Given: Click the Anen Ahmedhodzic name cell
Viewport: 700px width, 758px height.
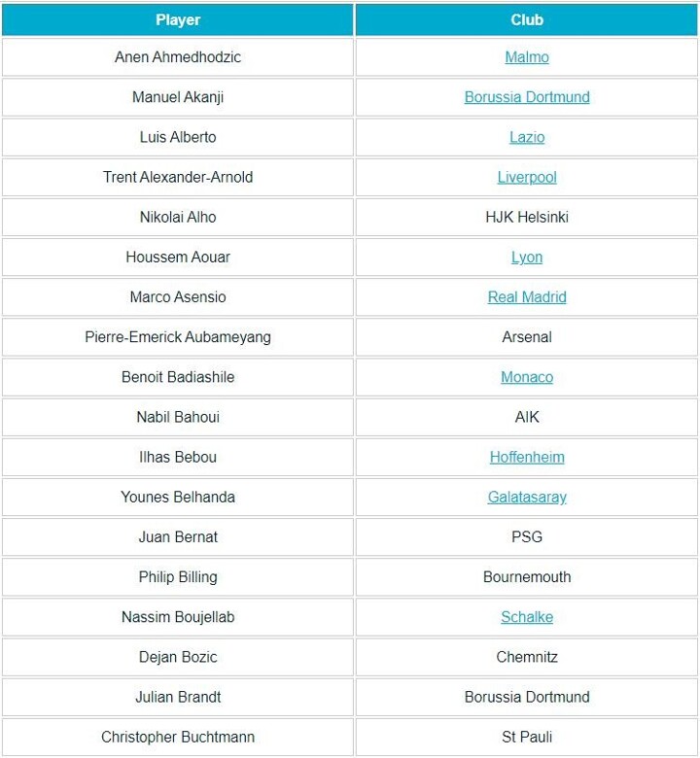Looking at the screenshot, I should tap(177, 57).
